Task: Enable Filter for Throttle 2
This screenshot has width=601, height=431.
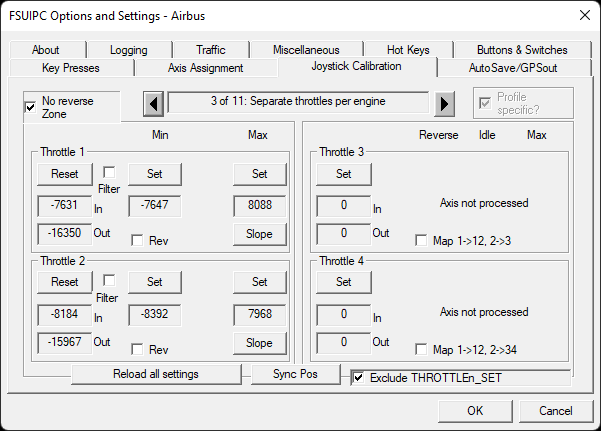Action: click(x=109, y=280)
